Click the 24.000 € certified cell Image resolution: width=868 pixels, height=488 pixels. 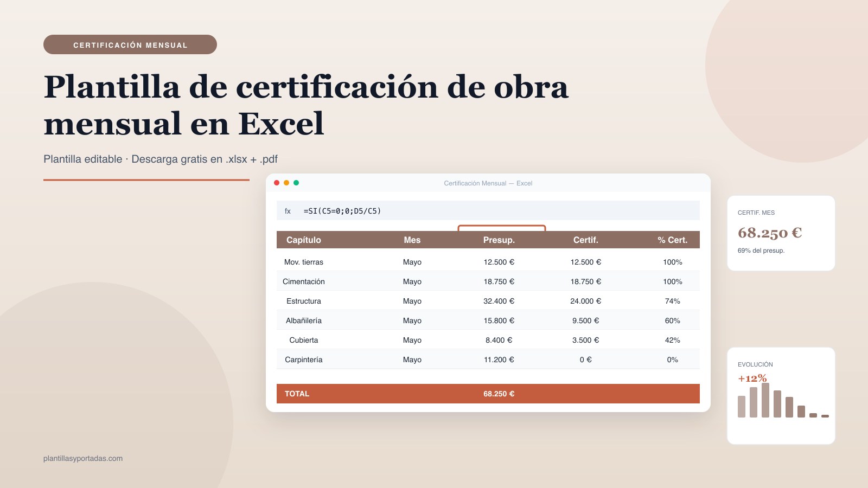(x=586, y=301)
